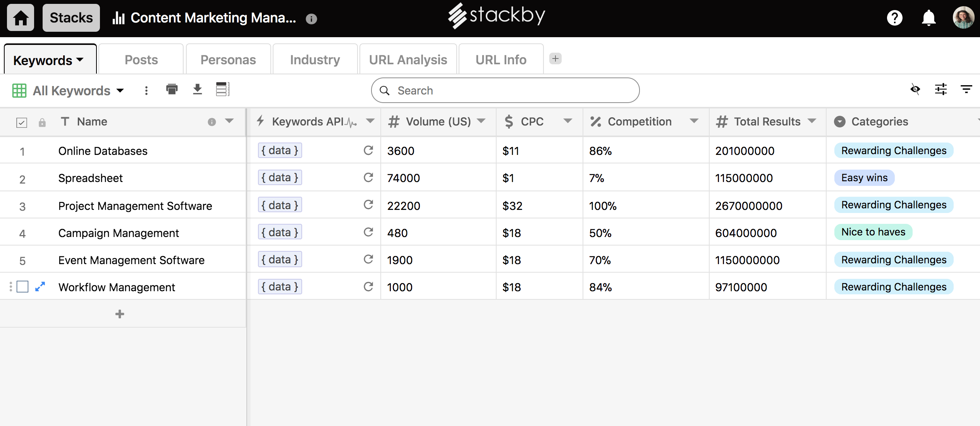This screenshot has height=426, width=980.
Task: Open the All Keywords view dropdown
Action: 120,90
